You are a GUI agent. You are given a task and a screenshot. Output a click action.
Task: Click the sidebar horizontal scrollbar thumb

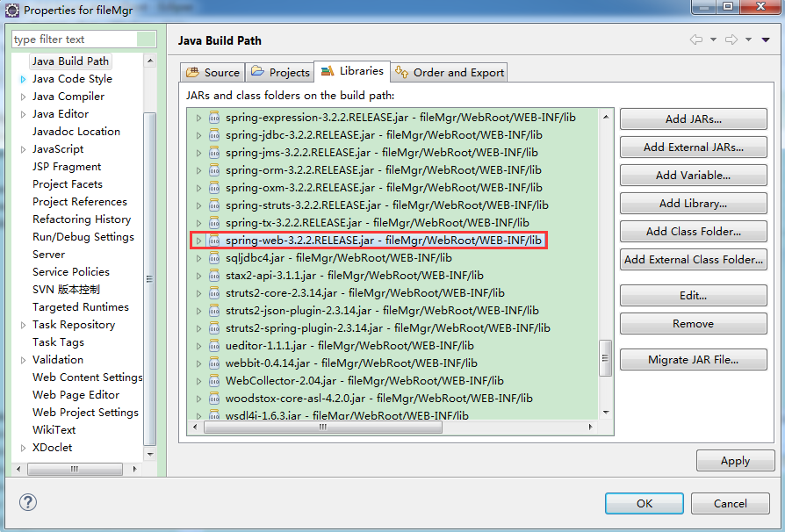[x=76, y=469]
